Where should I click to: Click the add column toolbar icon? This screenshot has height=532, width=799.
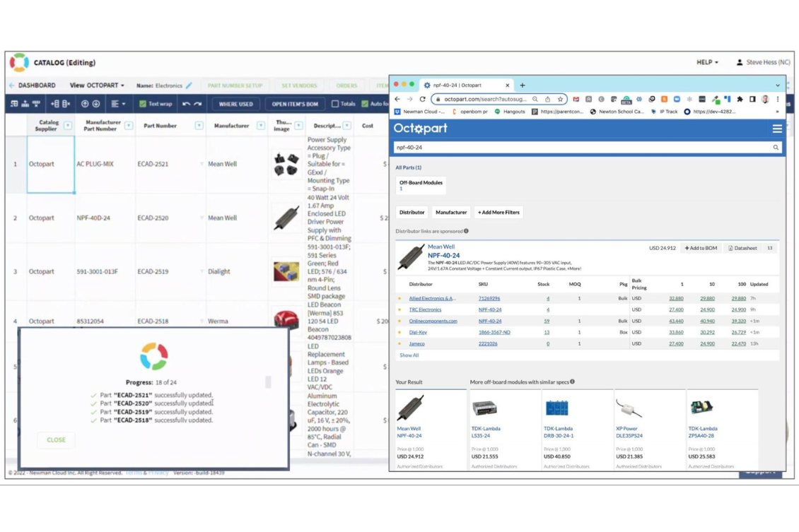(55, 104)
